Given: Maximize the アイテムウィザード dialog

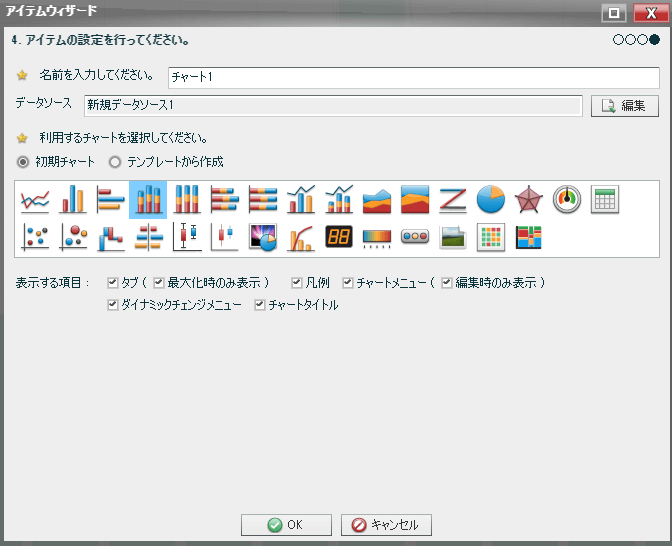Looking at the screenshot, I should tap(614, 13).
